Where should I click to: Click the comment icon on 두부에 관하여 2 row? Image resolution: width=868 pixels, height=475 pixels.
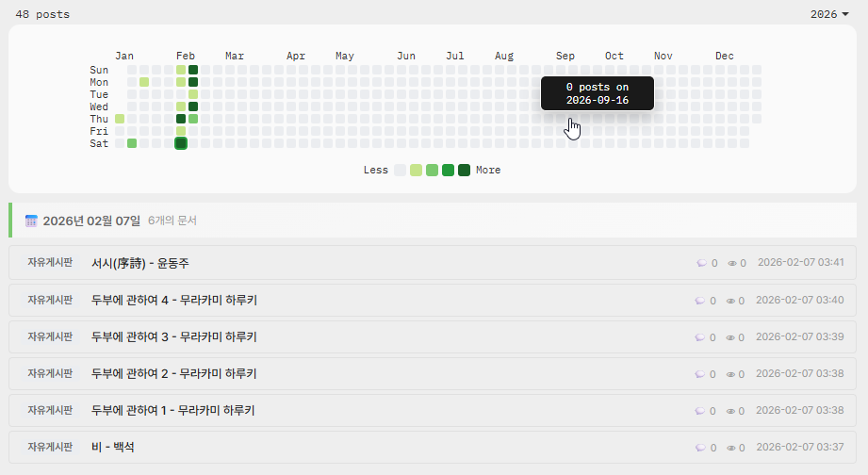(700, 374)
